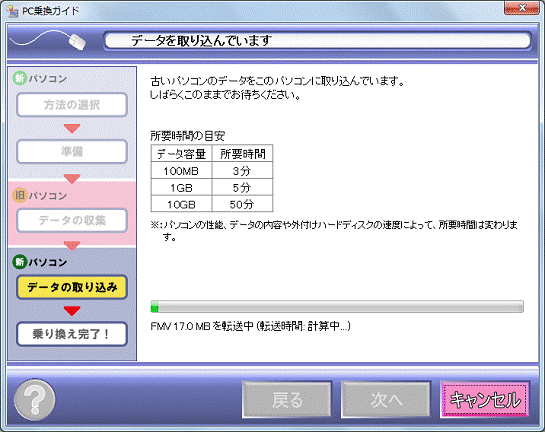Image resolution: width=545 pixels, height=432 pixels.
Task: Select the データの収集 step
Action: tap(72, 220)
